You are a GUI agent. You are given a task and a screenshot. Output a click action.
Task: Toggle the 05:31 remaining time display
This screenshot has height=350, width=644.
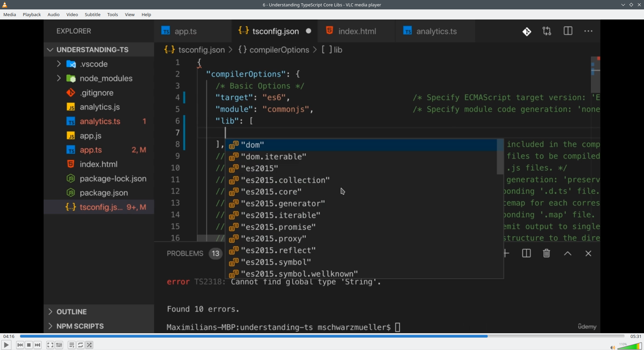click(636, 336)
